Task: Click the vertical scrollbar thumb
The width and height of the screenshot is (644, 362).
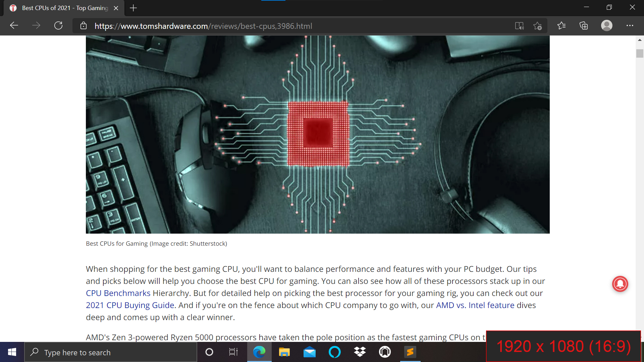Action: (x=639, y=54)
